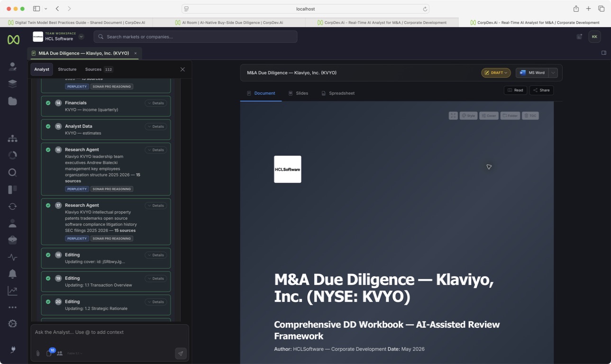Switch to the Sources 112 tab

click(x=99, y=69)
